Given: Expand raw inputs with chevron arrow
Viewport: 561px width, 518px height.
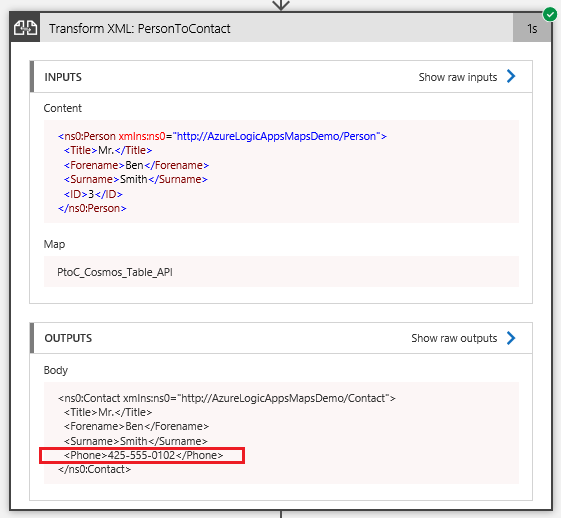Looking at the screenshot, I should click(x=511, y=76).
